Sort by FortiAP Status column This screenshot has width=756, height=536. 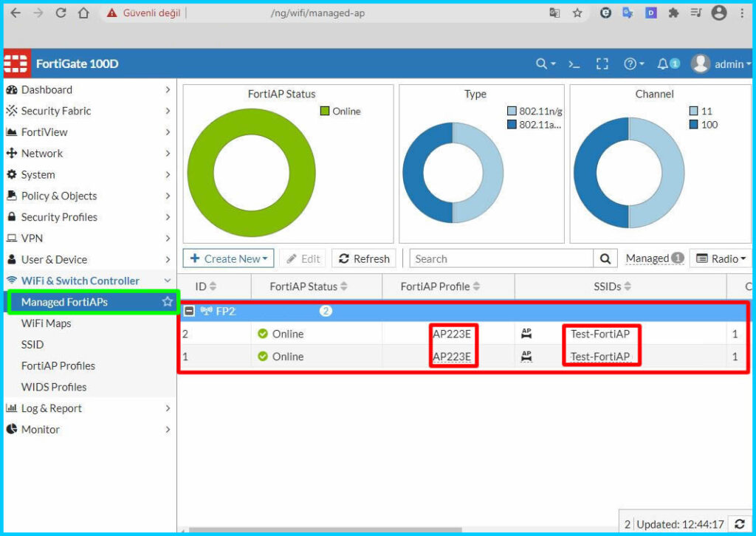tap(309, 286)
